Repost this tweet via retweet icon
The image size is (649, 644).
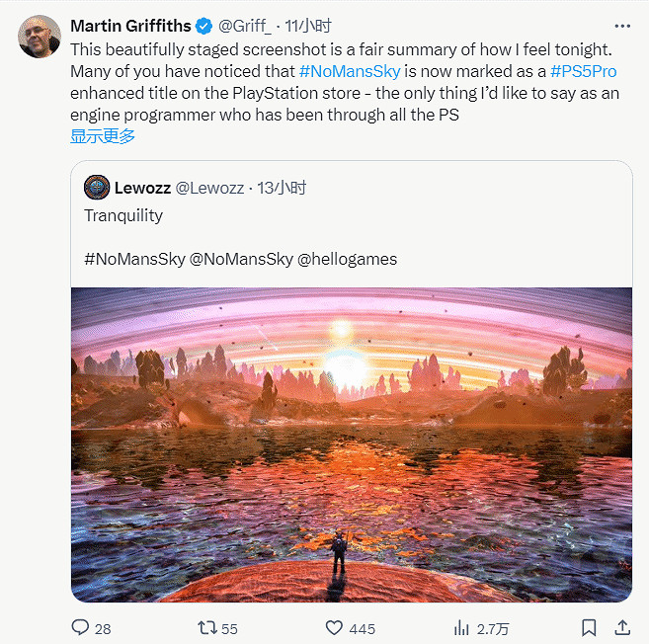[204, 627]
